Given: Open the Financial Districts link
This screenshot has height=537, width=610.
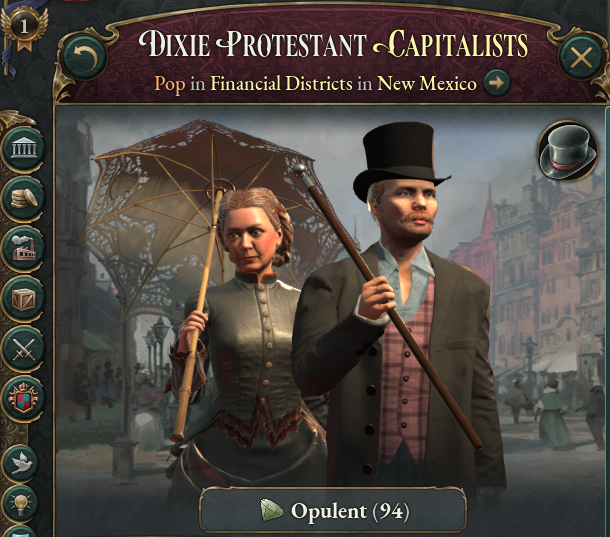Looking at the screenshot, I should pos(281,83).
